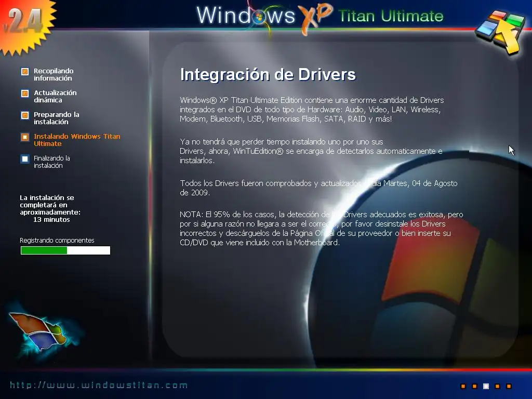Click the 'Preparando la instalación' step label
The width and height of the screenshot is (532, 399).
[x=56, y=118]
